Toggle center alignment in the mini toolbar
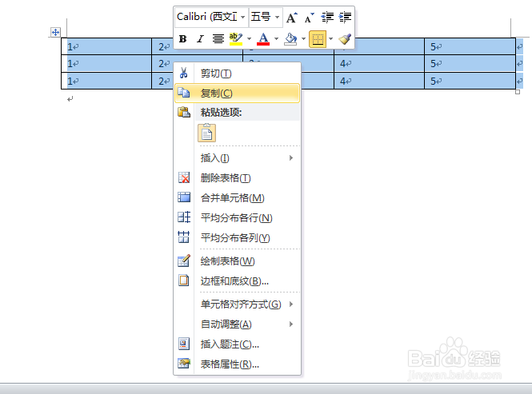The height and width of the screenshot is (394, 532). click(218, 39)
